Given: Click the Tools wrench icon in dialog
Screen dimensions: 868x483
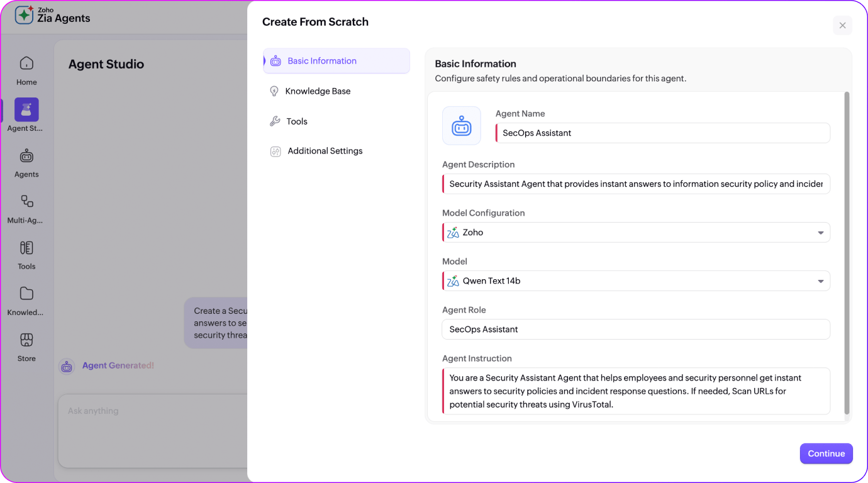Looking at the screenshot, I should click(x=275, y=121).
